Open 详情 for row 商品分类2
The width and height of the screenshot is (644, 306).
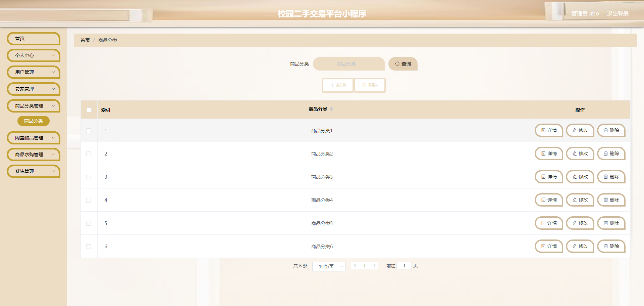point(549,154)
